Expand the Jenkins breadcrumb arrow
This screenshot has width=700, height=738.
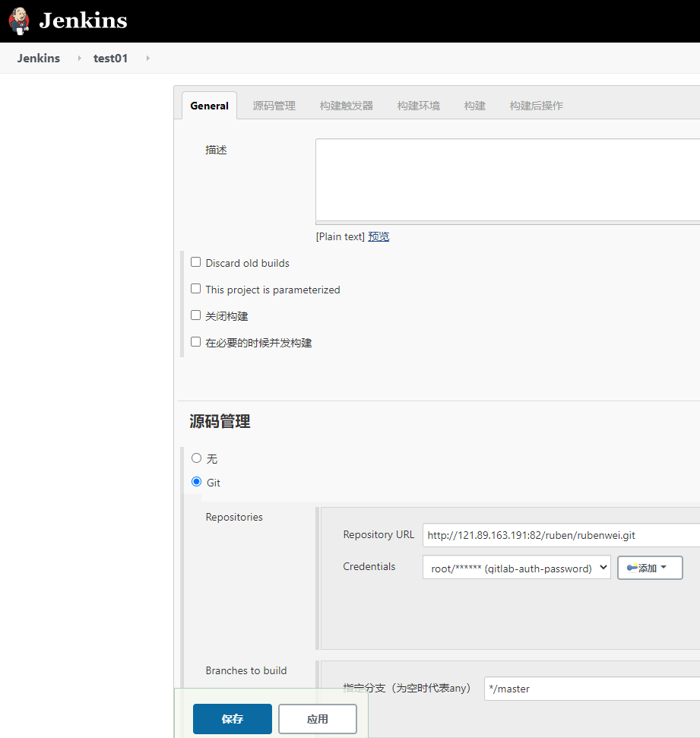[x=79, y=59]
